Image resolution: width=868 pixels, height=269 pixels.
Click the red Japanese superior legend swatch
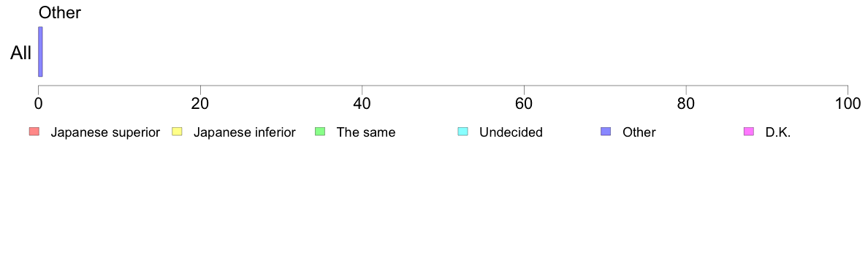click(x=34, y=132)
